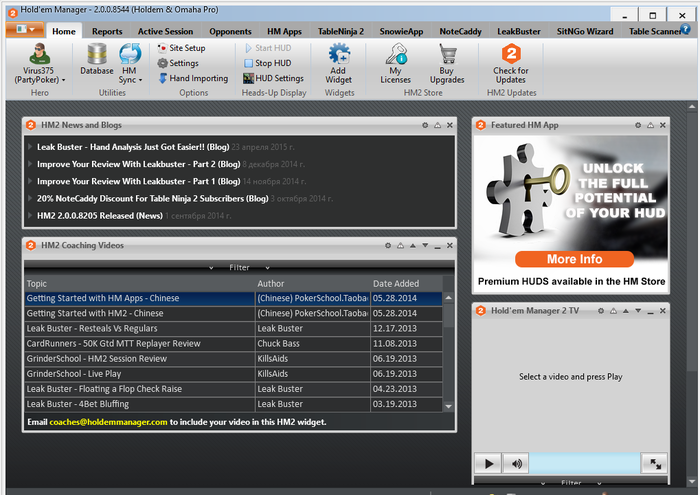This screenshot has height=495, width=700.
Task: Open the HM Sync tool
Action: [x=130, y=63]
